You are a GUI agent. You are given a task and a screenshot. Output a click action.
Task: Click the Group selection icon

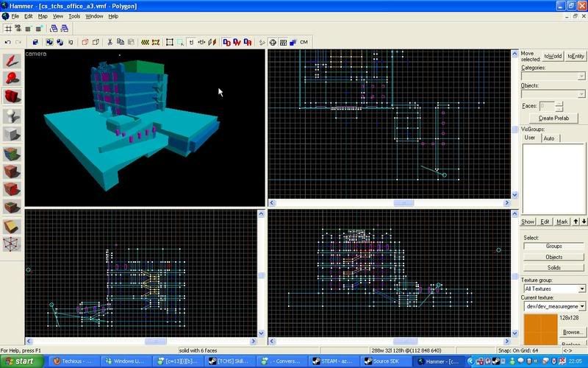pyautogui.click(x=49, y=43)
